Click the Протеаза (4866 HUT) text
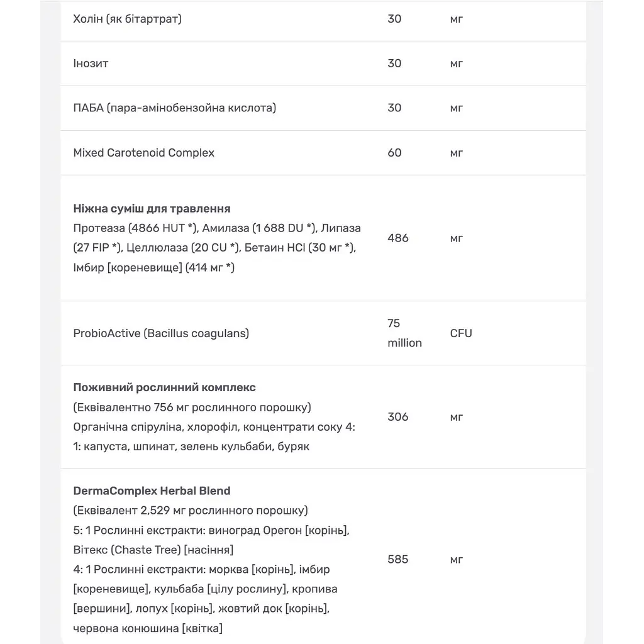 [x=136, y=228]
